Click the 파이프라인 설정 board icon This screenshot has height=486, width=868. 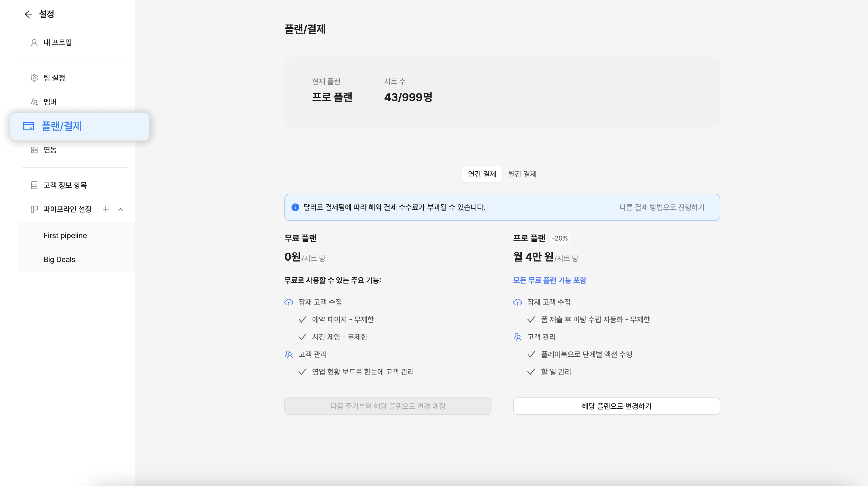coord(34,209)
